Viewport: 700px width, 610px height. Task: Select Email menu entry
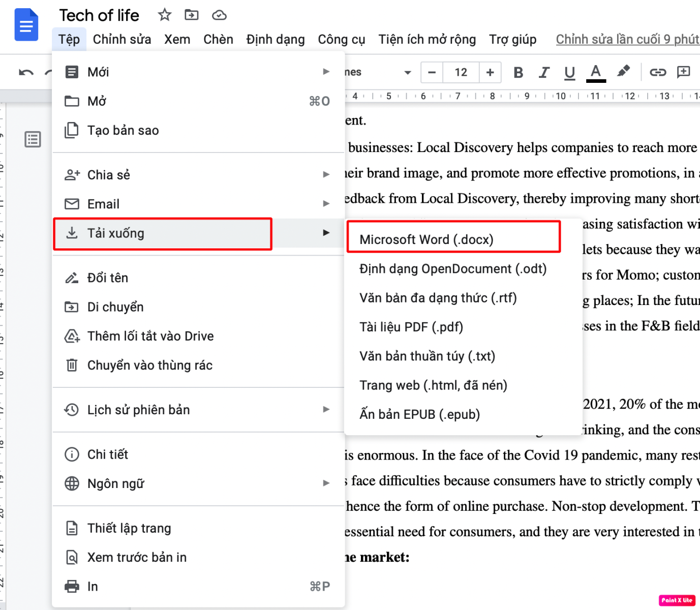(x=198, y=204)
